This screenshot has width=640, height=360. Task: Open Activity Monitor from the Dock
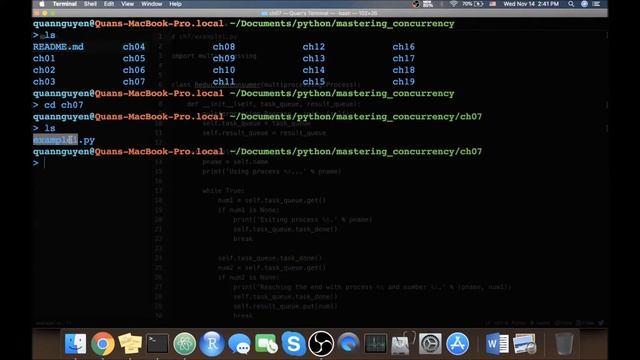click(376, 343)
